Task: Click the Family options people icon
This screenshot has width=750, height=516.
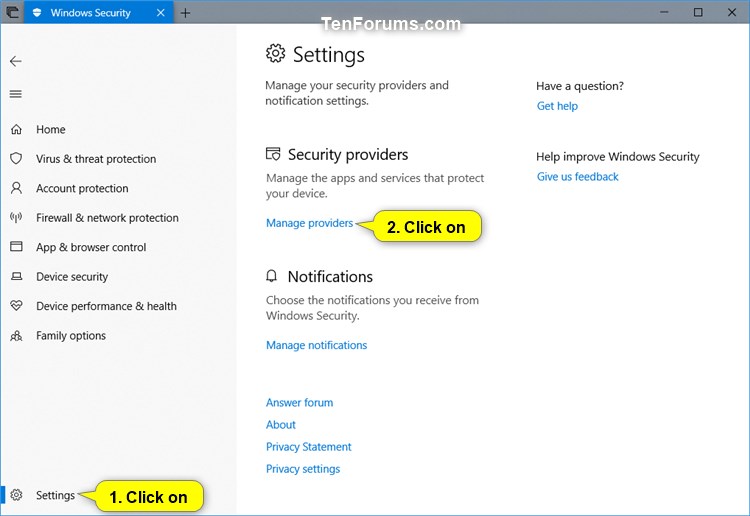Action: (16, 336)
